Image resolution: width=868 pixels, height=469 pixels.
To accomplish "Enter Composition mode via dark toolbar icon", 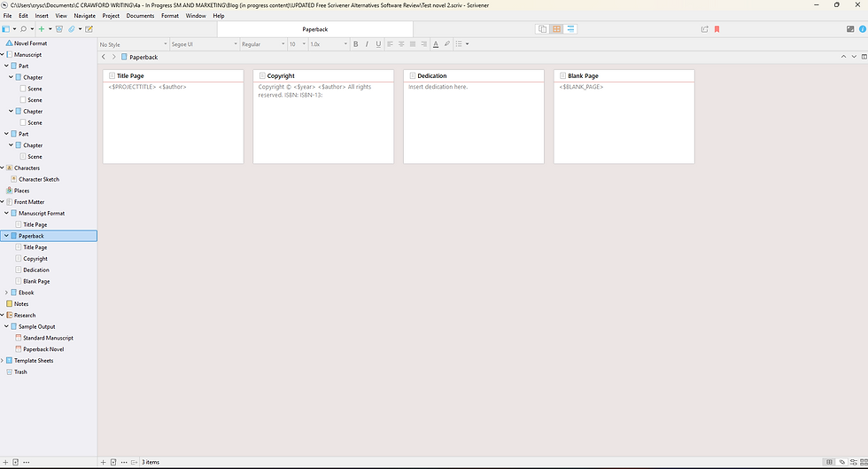I will click(x=850, y=29).
